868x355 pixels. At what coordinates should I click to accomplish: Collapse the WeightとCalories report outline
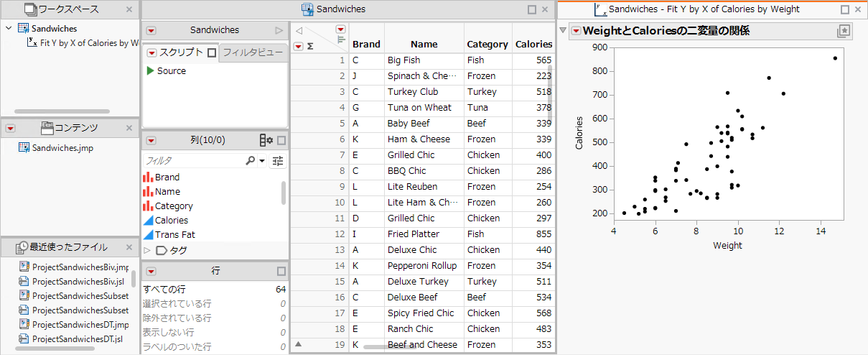click(x=563, y=30)
